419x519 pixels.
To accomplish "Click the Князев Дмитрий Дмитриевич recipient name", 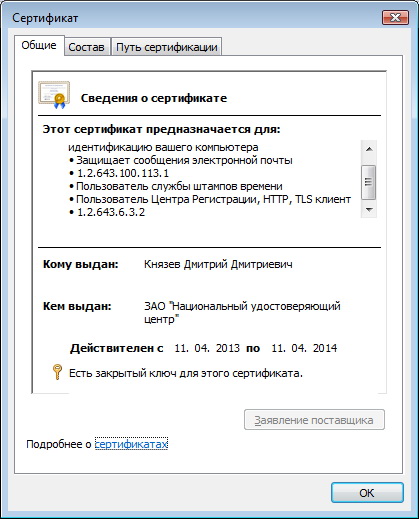I will tap(218, 264).
